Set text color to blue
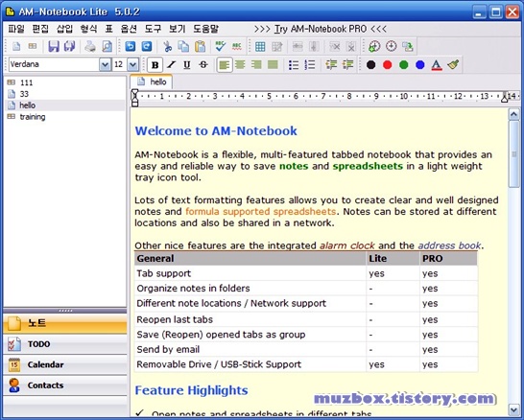This screenshot has width=524, height=420. (x=420, y=65)
